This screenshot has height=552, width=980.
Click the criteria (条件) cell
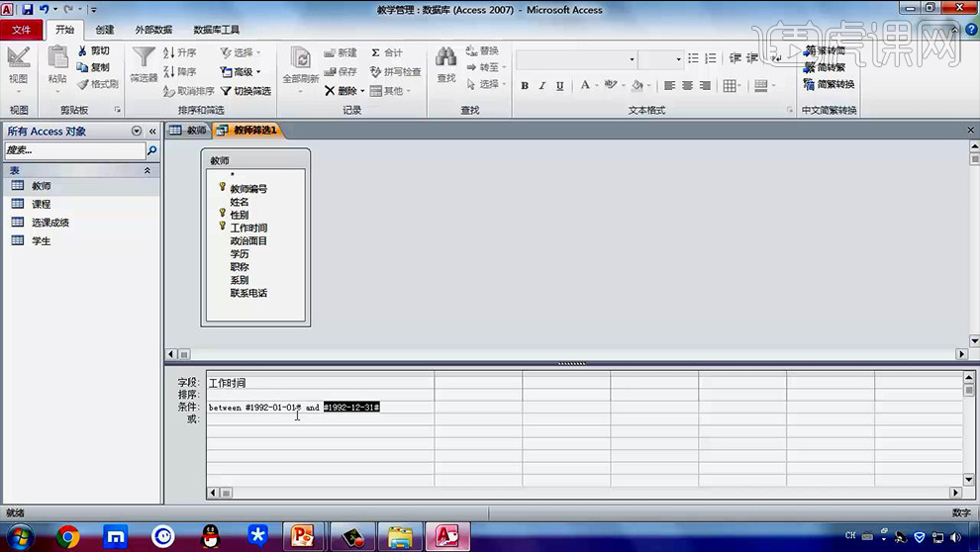[320, 408]
